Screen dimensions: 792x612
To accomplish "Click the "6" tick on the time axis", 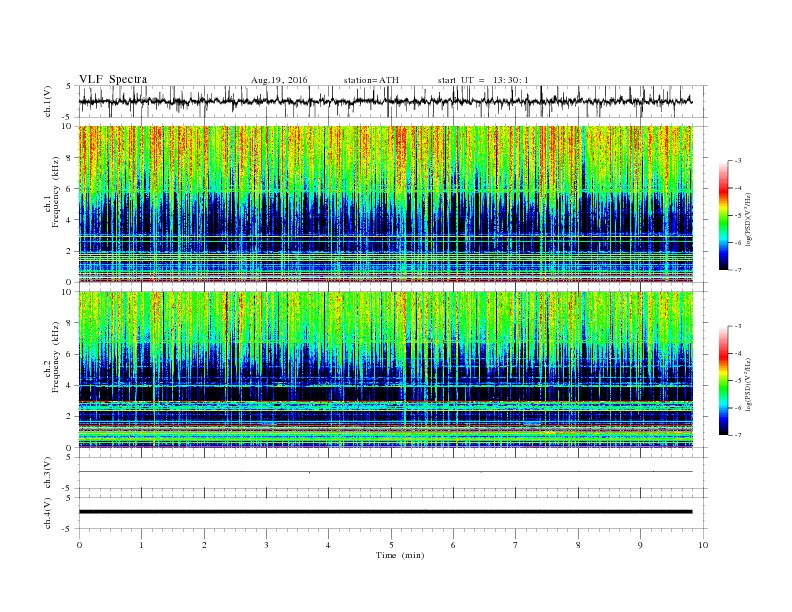I will tap(453, 545).
